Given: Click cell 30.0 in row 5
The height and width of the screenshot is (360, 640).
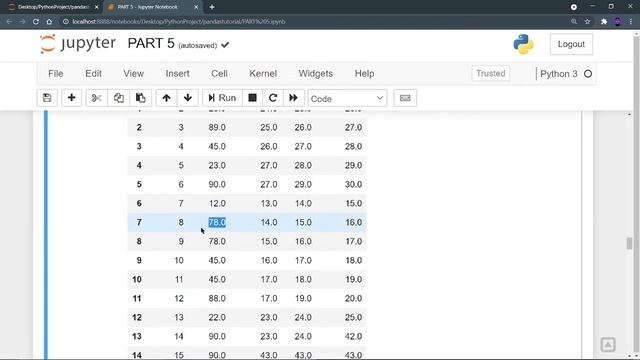Looking at the screenshot, I should [x=353, y=184].
